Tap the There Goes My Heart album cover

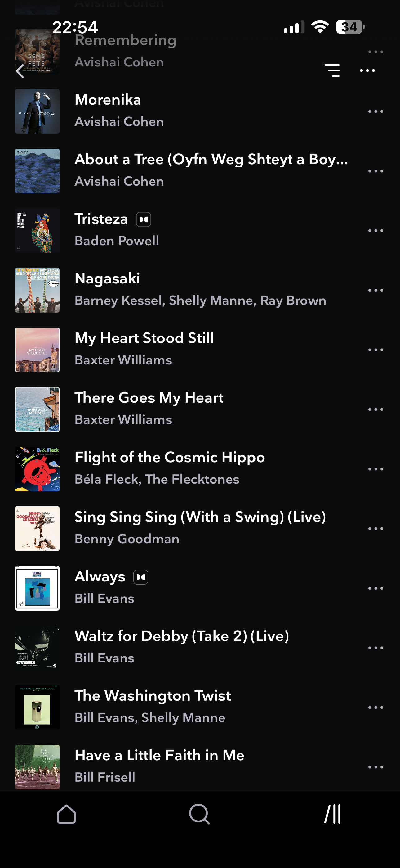click(37, 409)
